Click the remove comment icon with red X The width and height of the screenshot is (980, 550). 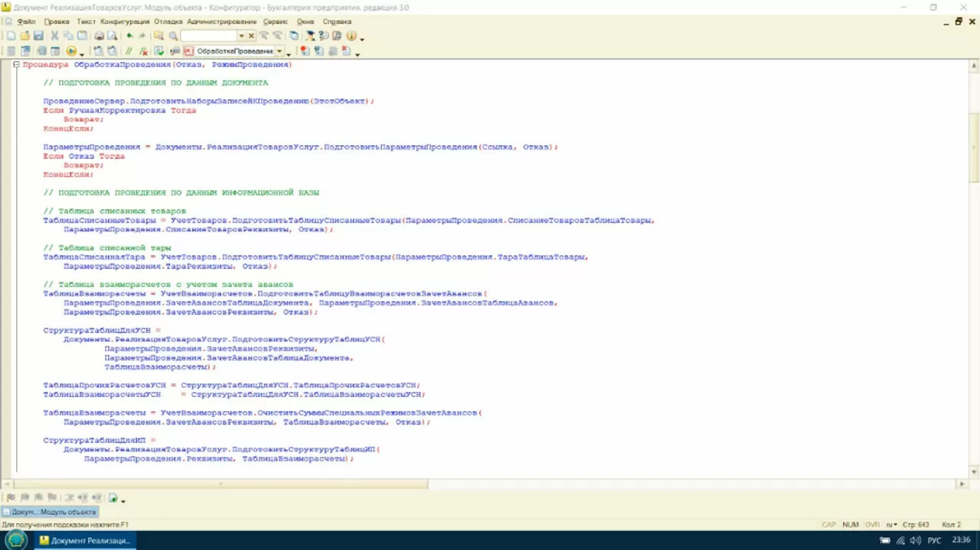[143, 51]
